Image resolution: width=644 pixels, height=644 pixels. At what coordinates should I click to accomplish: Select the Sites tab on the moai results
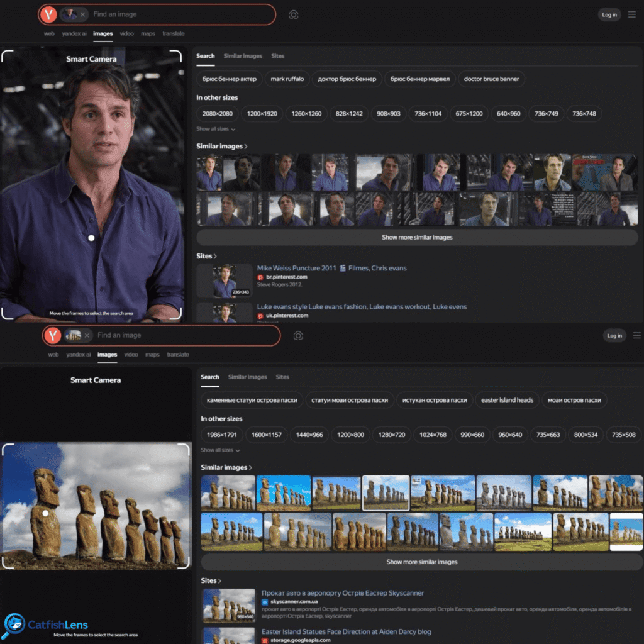click(x=282, y=377)
